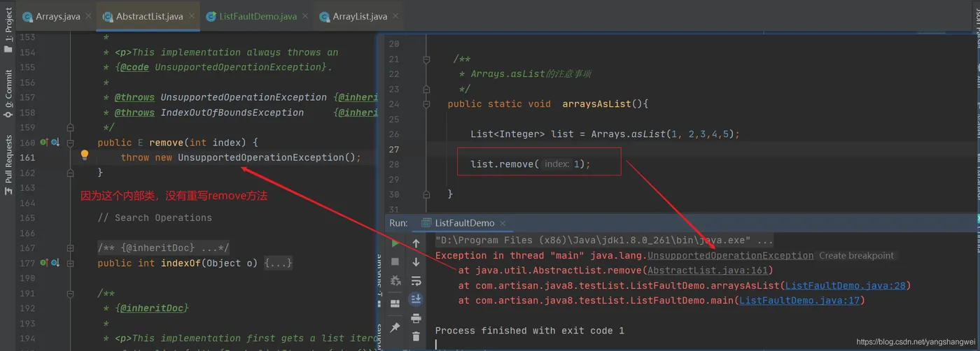Click the bug rerun icon in Run panel

395,281
